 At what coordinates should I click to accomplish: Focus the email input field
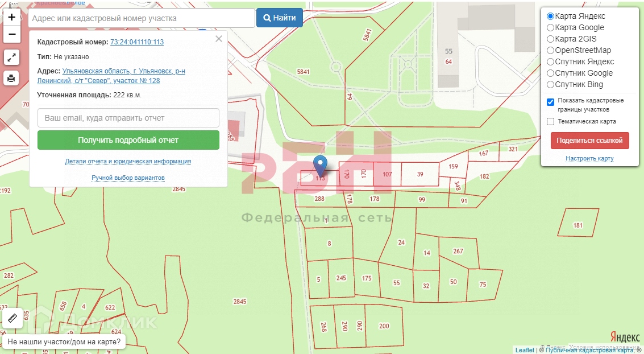tap(128, 118)
